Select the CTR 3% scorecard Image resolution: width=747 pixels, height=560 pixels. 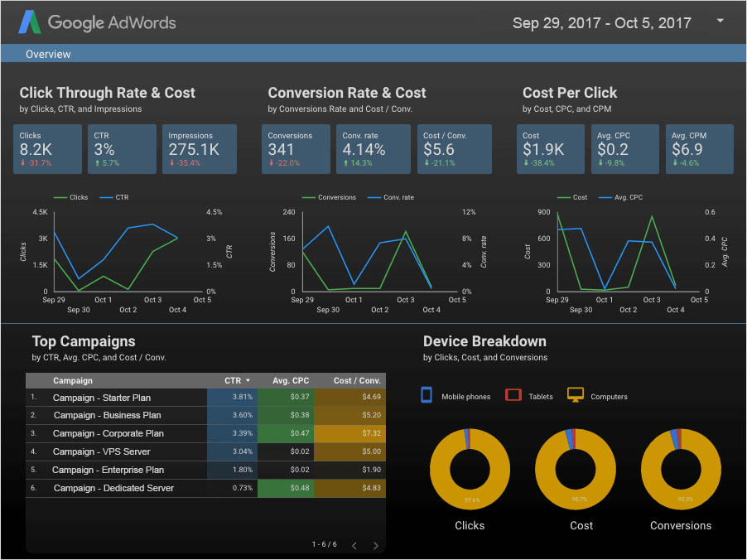click(x=122, y=148)
